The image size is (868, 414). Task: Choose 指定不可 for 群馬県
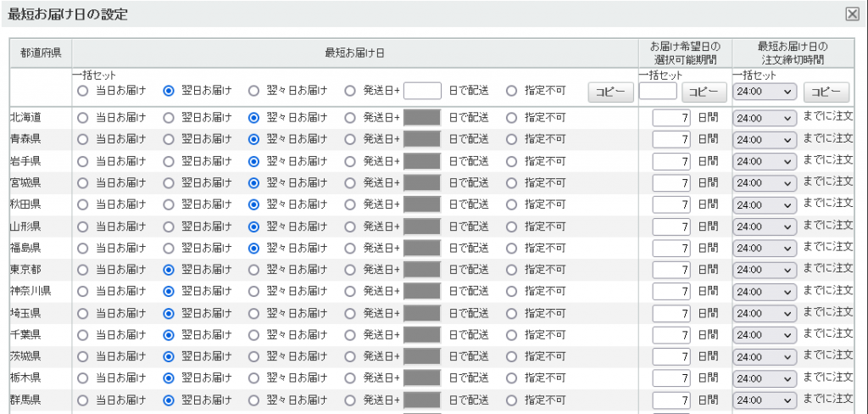[x=511, y=400]
